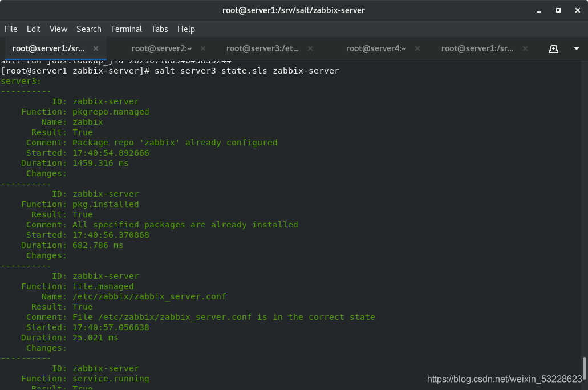This screenshot has height=390, width=588.
Task: Expand the tab list dropdown arrow
Action: point(577,49)
